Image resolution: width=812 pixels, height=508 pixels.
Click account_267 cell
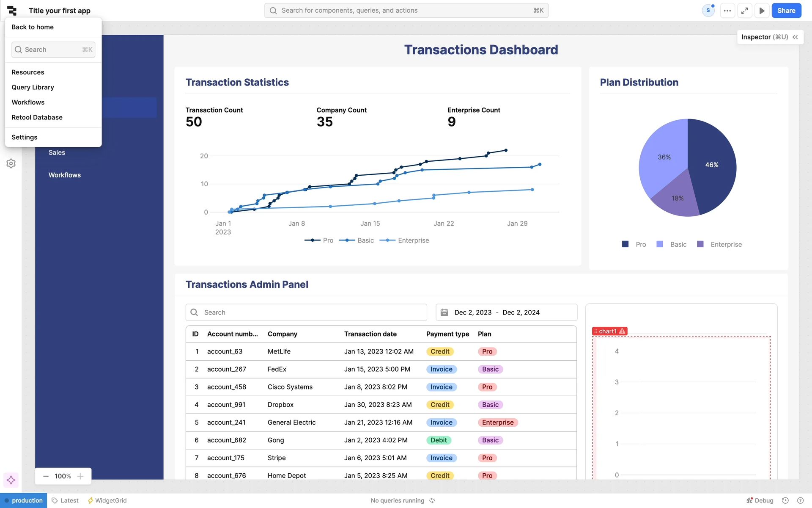[227, 369]
